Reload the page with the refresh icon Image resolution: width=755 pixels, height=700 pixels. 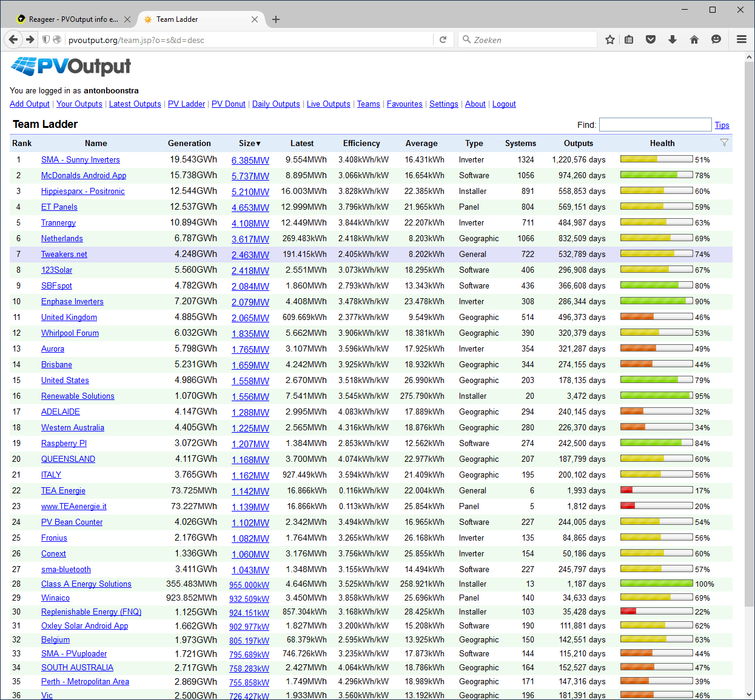point(443,39)
